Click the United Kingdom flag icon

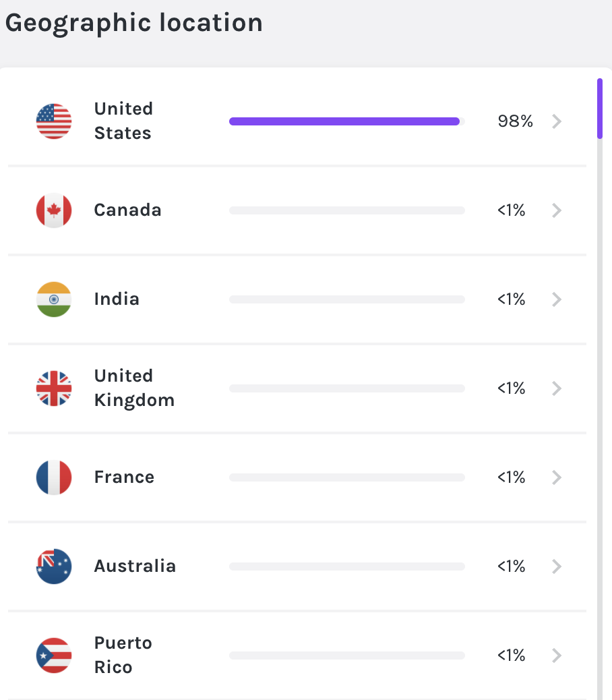click(x=54, y=388)
